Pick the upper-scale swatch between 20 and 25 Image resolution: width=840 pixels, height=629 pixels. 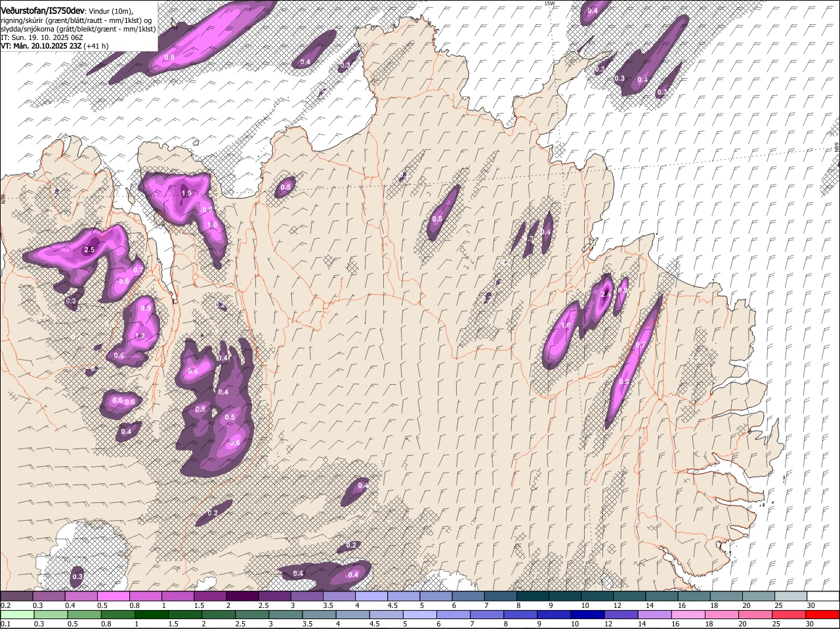tap(759, 596)
